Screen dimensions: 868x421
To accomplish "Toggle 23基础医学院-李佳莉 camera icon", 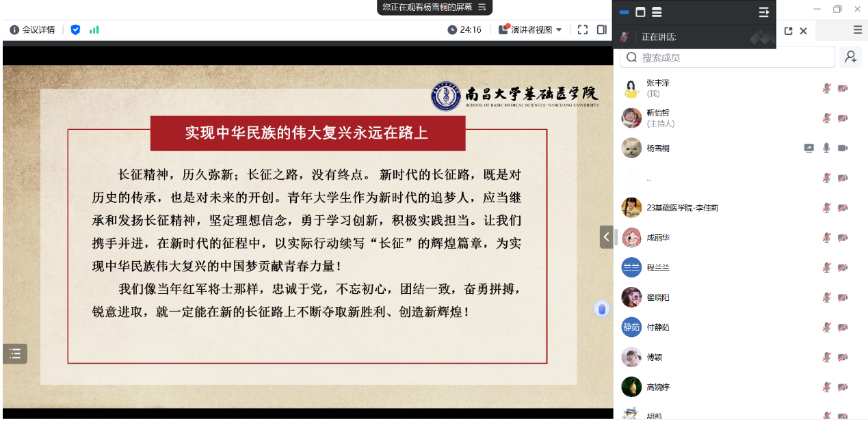I will [x=843, y=208].
